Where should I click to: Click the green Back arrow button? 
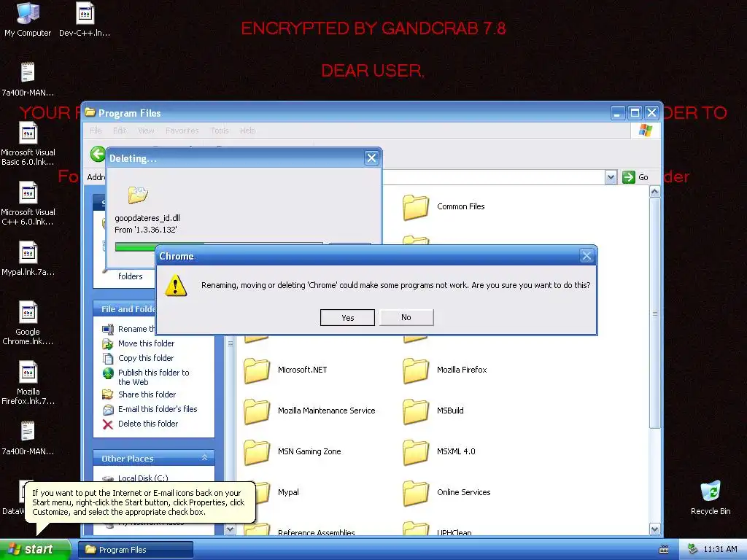98,154
